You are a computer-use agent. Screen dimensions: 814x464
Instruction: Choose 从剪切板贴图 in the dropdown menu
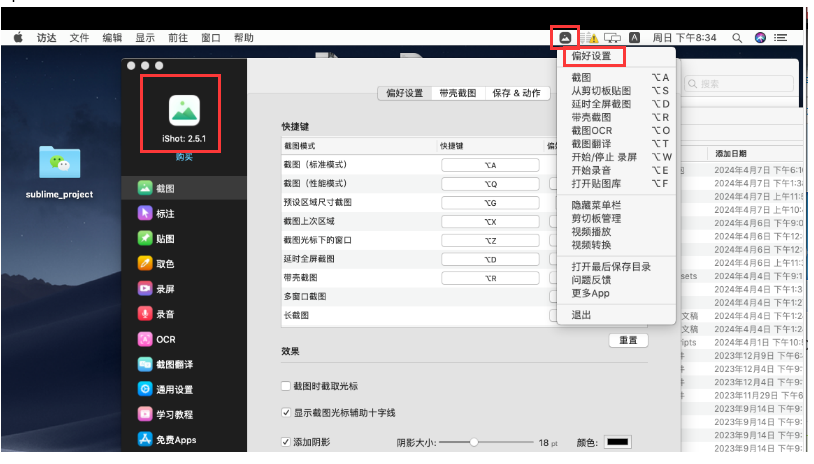[x=616, y=90]
